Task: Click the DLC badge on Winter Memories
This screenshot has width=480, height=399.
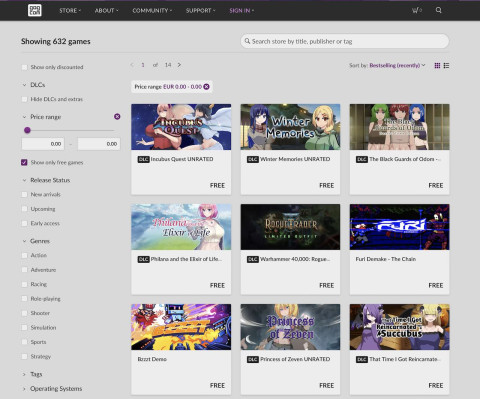Action: point(253,159)
